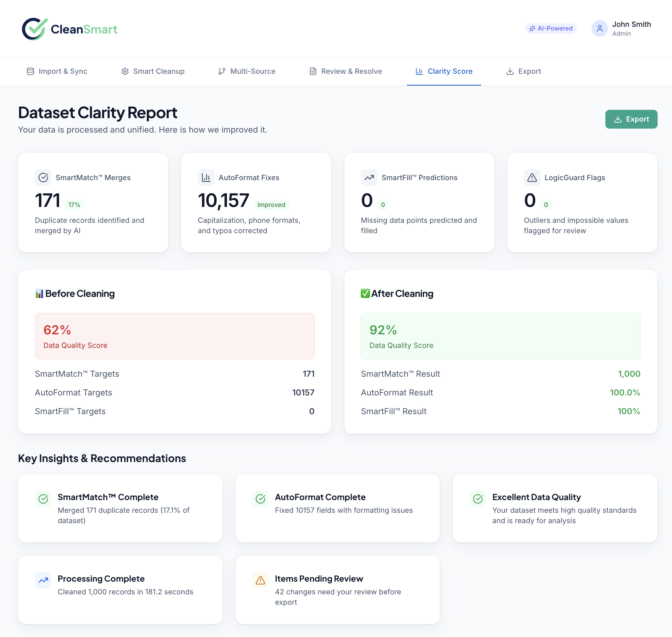Click the AutoFormat Result row label
The image size is (672, 637).
pyautogui.click(x=397, y=393)
